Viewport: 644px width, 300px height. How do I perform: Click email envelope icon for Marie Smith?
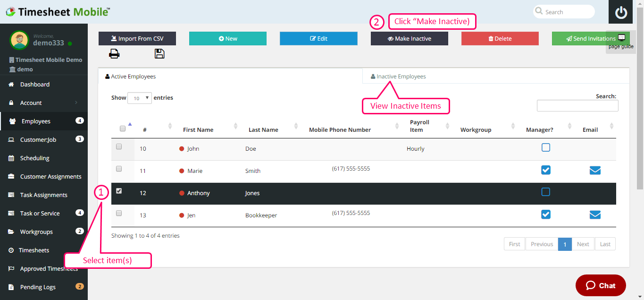[x=595, y=170]
